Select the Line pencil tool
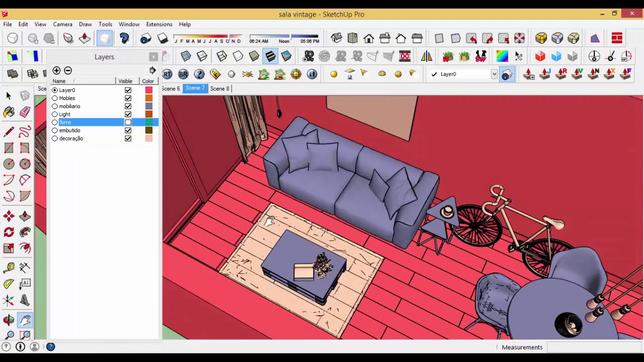Image resolution: width=644 pixels, height=362 pixels. click(9, 132)
